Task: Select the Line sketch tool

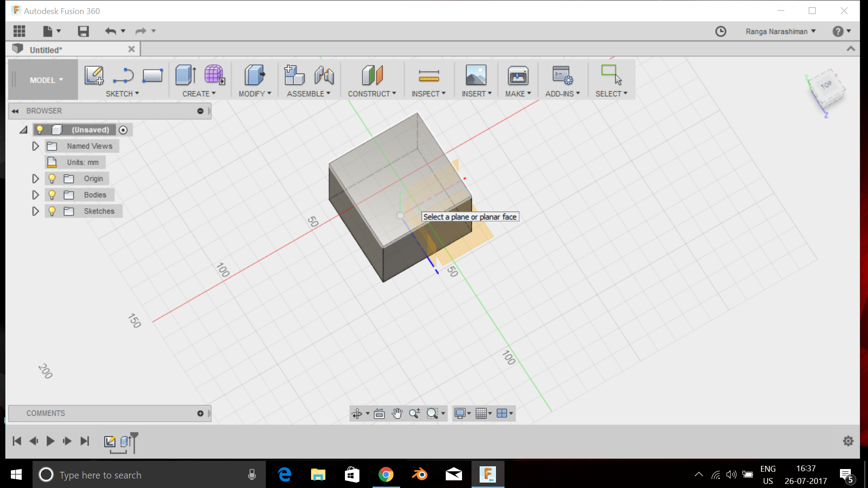Action: [123, 75]
